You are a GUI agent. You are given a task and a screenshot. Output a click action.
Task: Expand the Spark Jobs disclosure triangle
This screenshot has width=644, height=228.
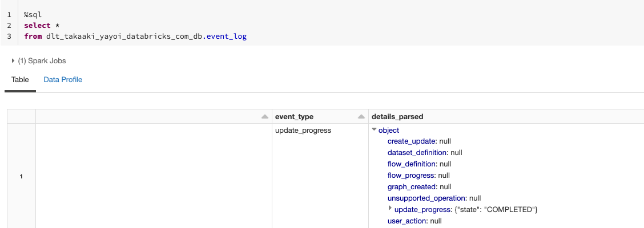coord(13,60)
